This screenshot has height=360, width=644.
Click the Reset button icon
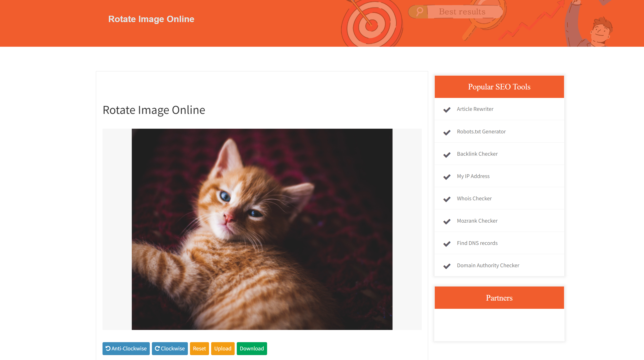[199, 348]
